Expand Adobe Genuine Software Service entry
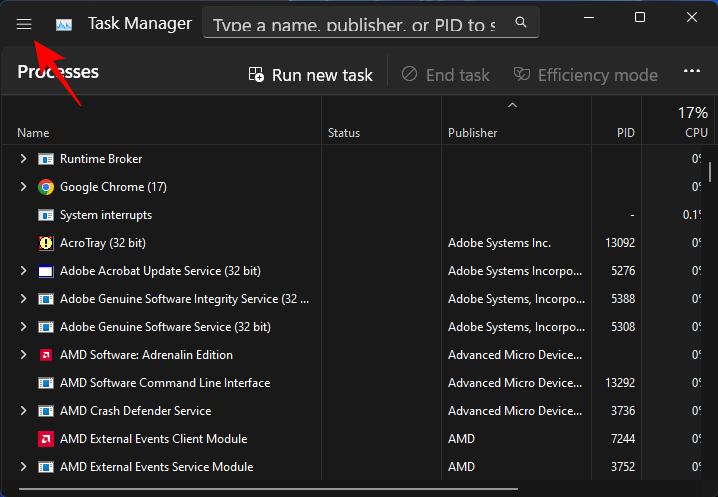 [x=24, y=327]
